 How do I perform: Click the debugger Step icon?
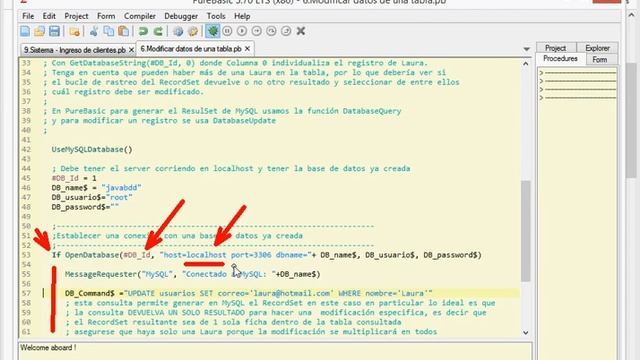(257, 31)
